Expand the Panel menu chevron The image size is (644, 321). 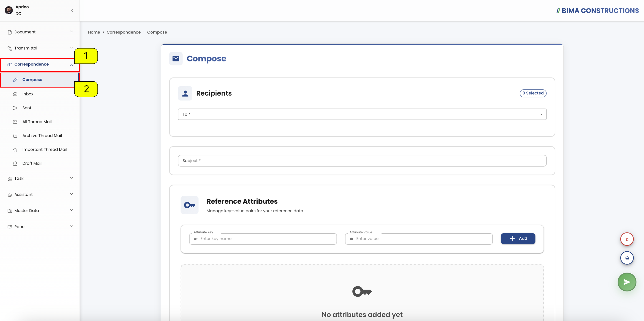[x=71, y=226]
